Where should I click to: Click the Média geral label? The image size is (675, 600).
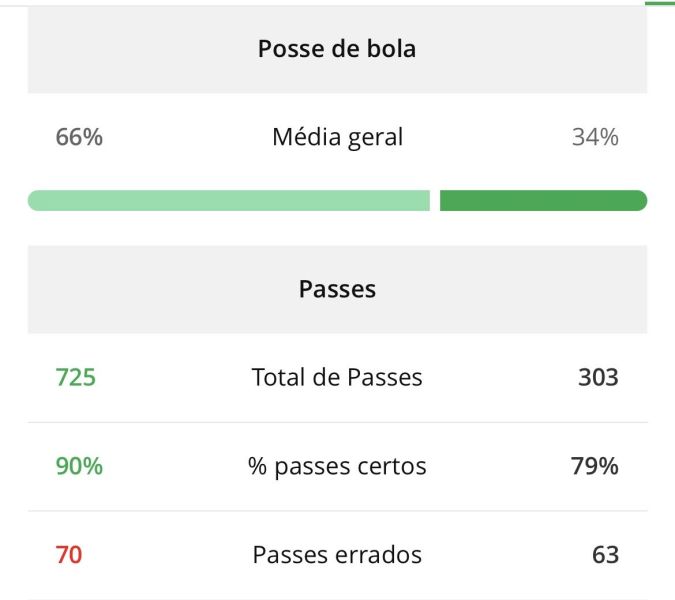[337, 137]
